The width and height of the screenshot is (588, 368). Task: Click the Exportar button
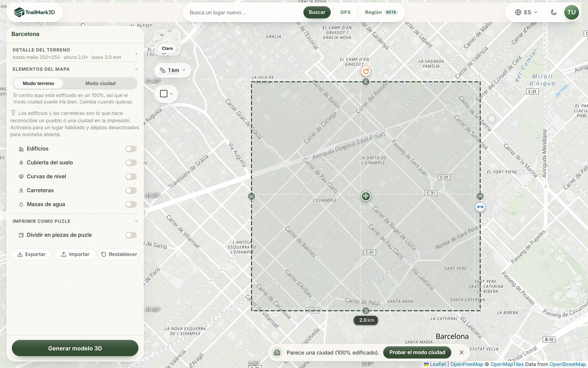31,254
